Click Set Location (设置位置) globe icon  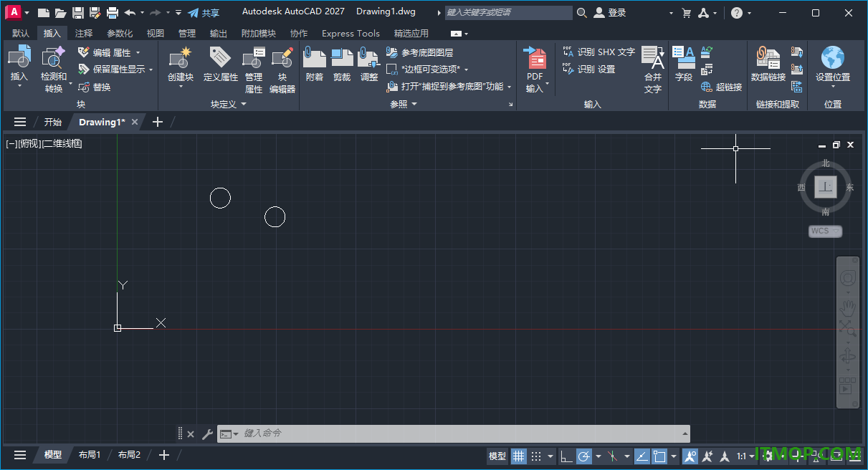click(833, 57)
